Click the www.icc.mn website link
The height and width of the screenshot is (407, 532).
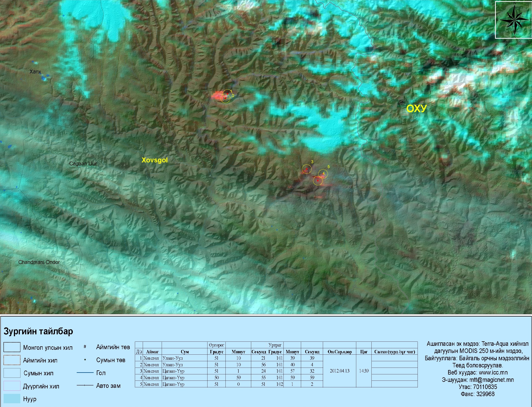(493, 372)
